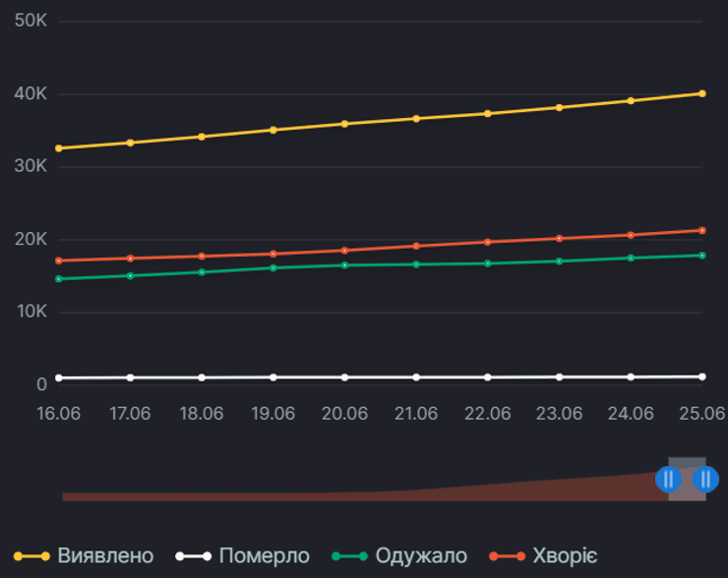This screenshot has width=728, height=578.
Task: Click the yellow Виявлено point at 20.06
Action: [344, 124]
